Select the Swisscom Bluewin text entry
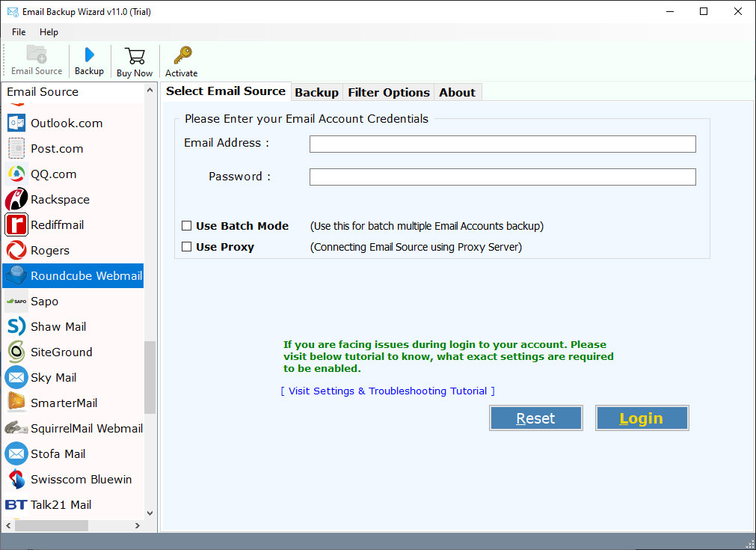Viewport: 756px width, 550px height. [82, 479]
